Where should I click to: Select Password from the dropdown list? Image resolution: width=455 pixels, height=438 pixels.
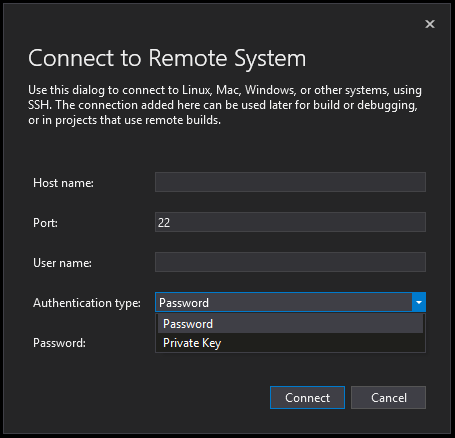290,324
